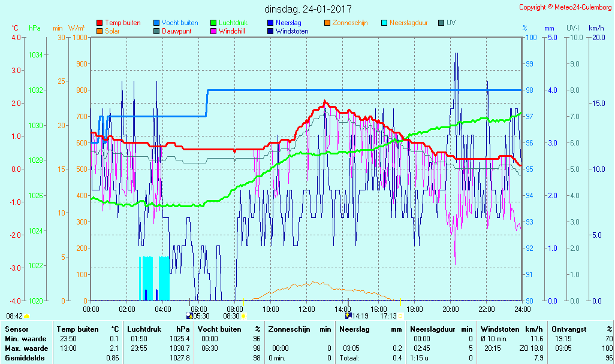Screen dimensions: 615x364
Task: Click the green Luchtdruk legend square
Action: click(213, 23)
